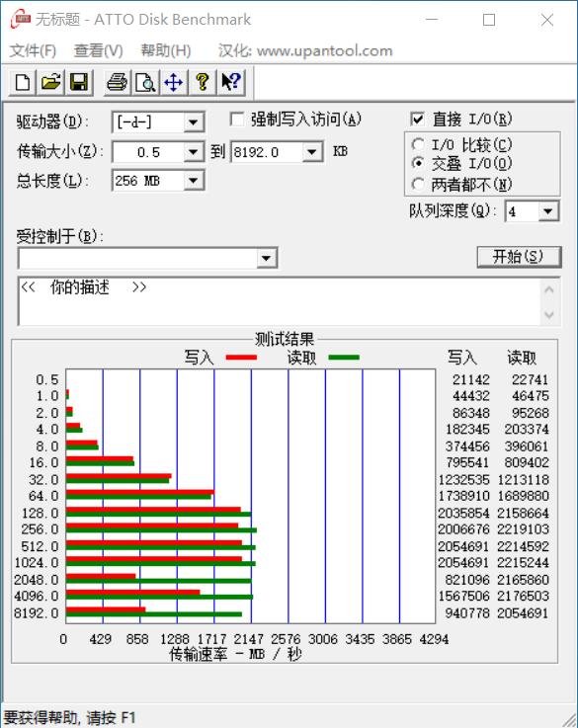Screen dimensions: 578x728
Task: Click the 汉化: www.upantool.com menu item
Action: click(305, 50)
